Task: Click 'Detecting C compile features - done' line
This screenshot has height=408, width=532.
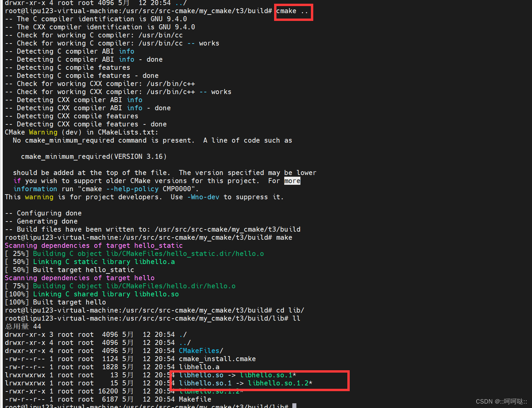Action: click(82, 76)
